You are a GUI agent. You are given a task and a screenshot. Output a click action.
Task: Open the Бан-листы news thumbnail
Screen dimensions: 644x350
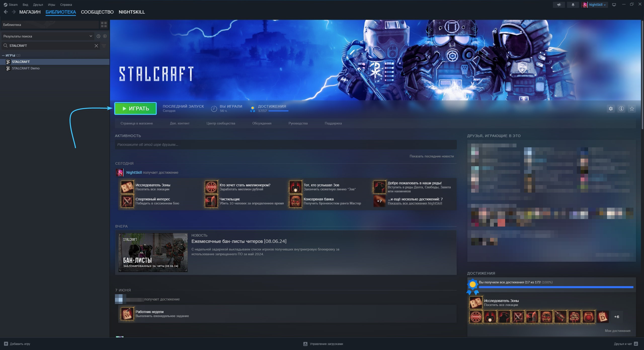point(153,252)
